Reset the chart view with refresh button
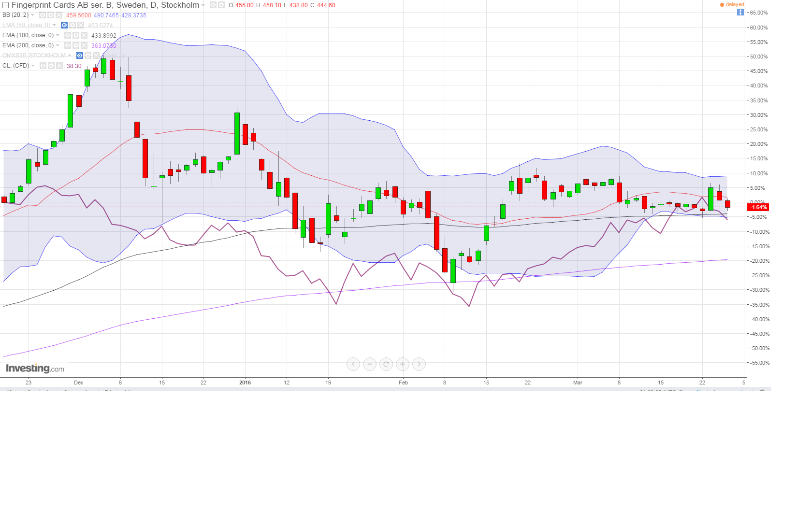This screenshot has width=812, height=510. 386,364
